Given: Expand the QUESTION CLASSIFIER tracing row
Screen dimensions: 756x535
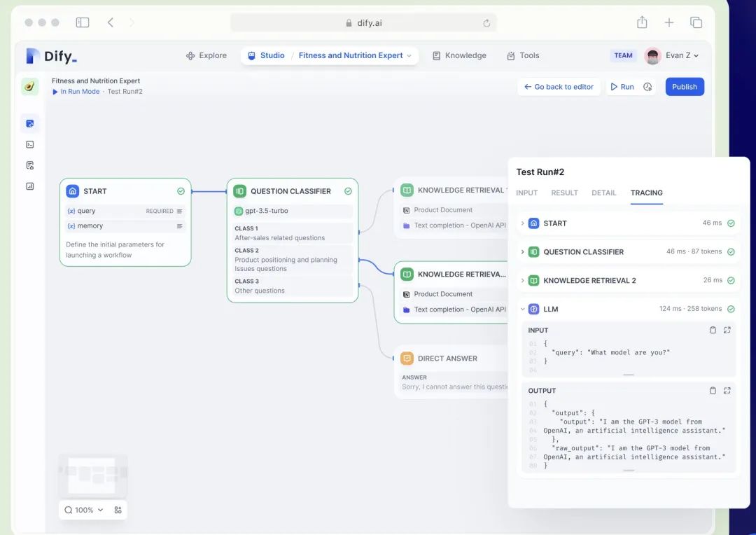Looking at the screenshot, I should click(x=522, y=252).
